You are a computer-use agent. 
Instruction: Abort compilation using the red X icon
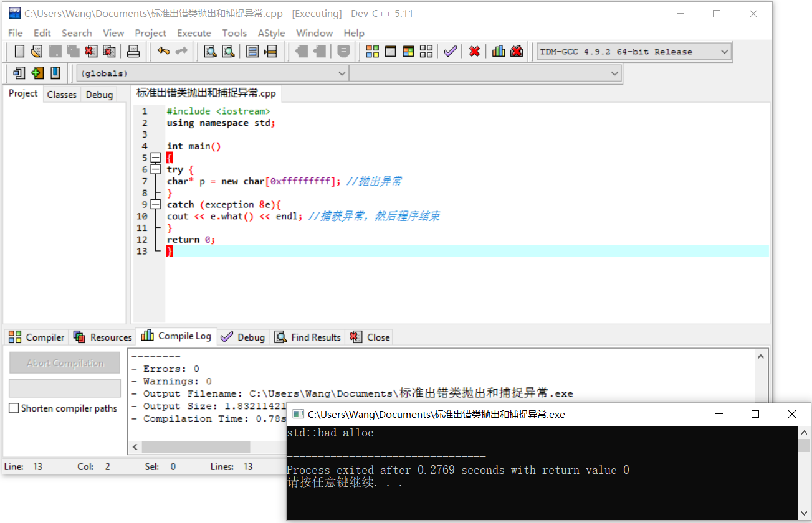(474, 51)
